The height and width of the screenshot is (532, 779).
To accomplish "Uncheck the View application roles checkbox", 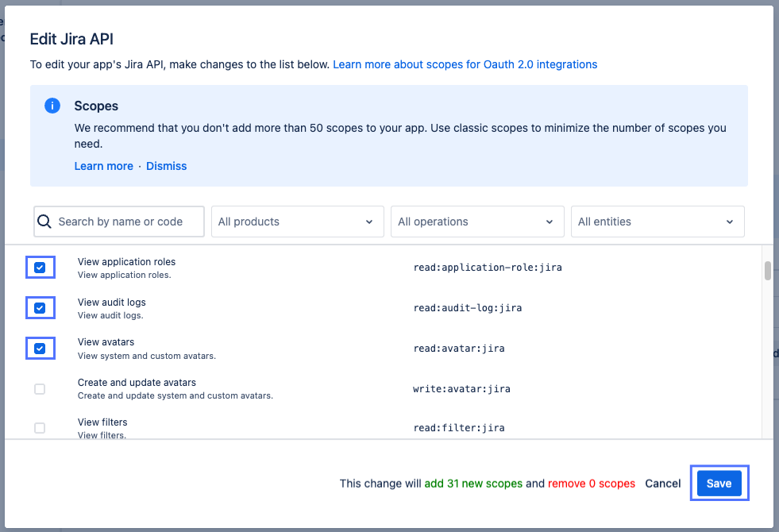I will (x=40, y=268).
